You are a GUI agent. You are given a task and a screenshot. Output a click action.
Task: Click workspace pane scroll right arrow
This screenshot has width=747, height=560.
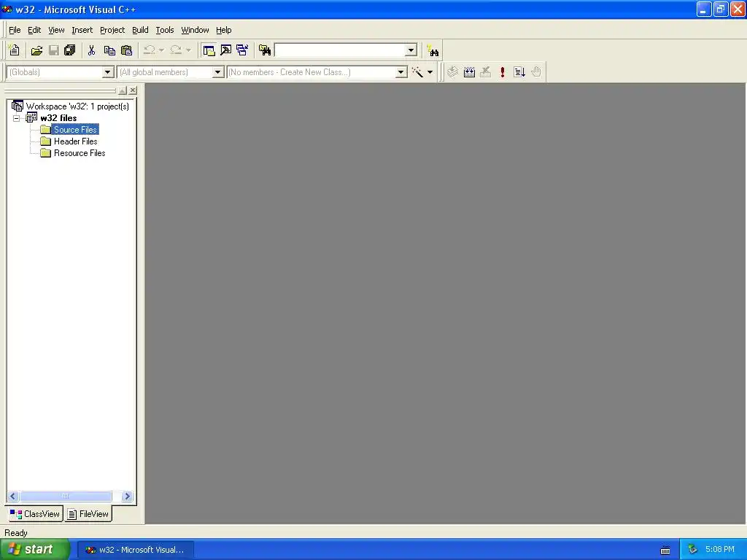[127, 496]
